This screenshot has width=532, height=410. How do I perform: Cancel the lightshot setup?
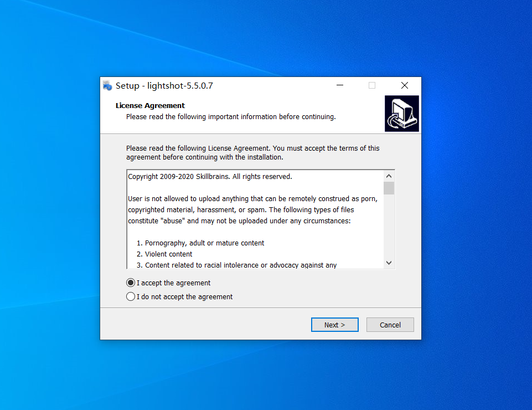[390, 325]
